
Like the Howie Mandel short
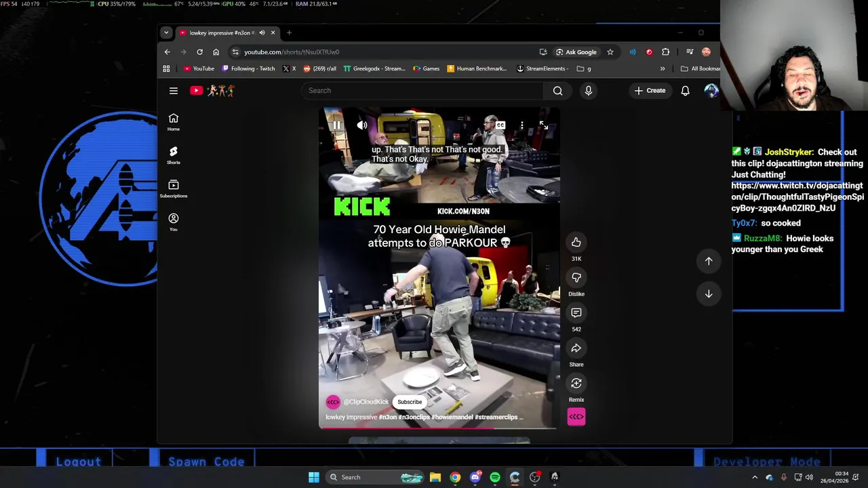pos(576,242)
